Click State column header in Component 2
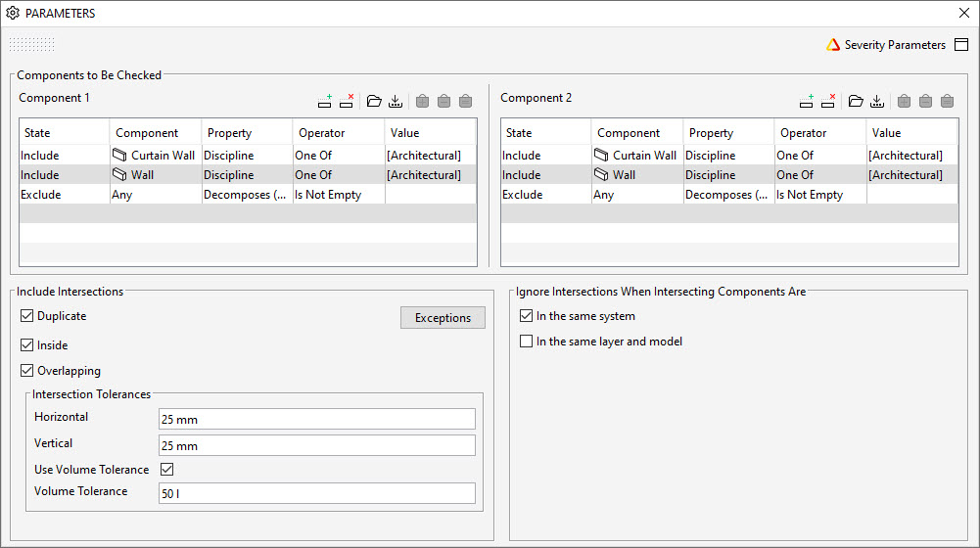This screenshot has width=980, height=548. tap(546, 132)
